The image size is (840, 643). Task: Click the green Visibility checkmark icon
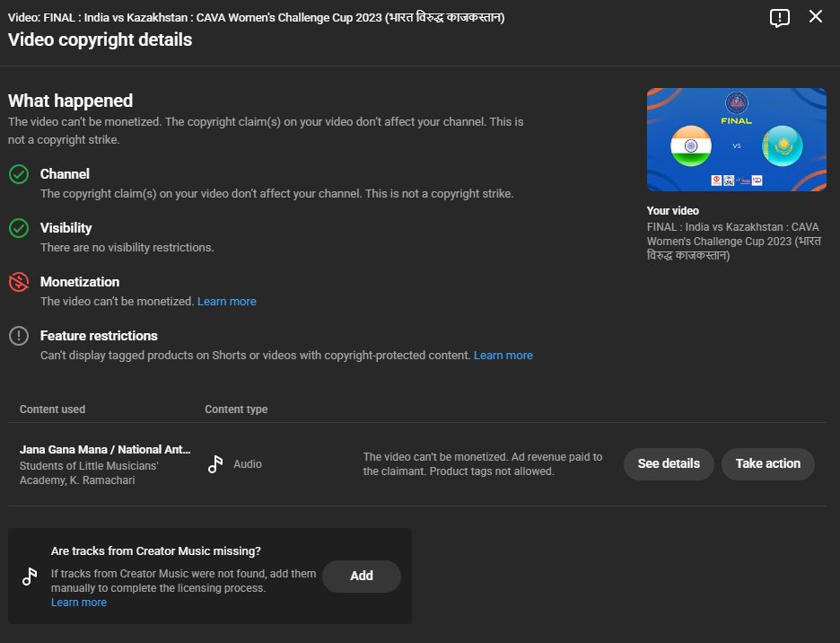19,228
